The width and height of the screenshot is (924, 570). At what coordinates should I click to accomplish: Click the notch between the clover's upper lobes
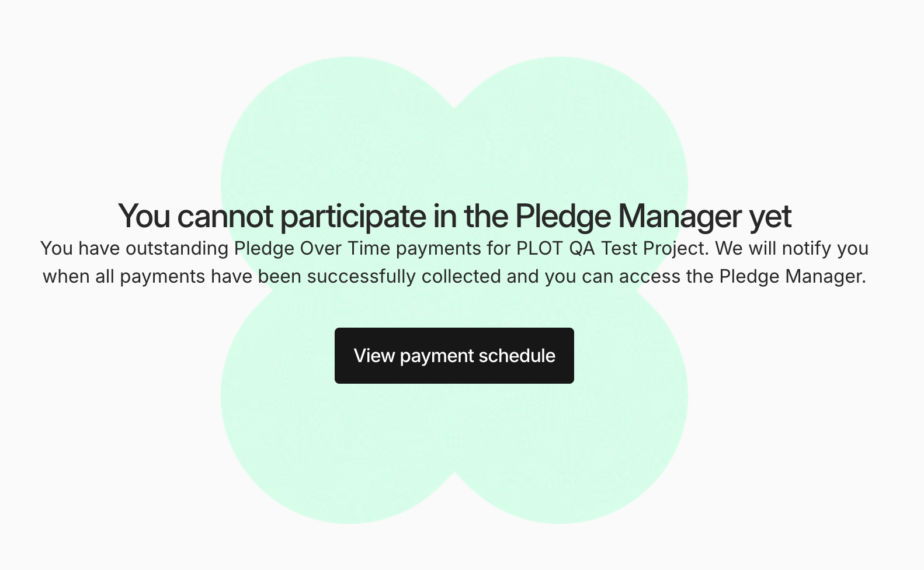click(454, 105)
